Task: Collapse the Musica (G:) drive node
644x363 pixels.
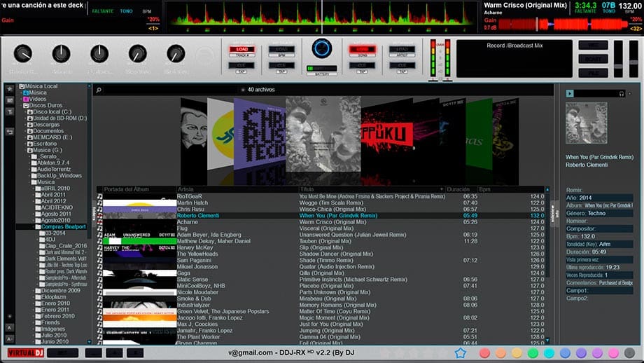Action: (x=24, y=150)
